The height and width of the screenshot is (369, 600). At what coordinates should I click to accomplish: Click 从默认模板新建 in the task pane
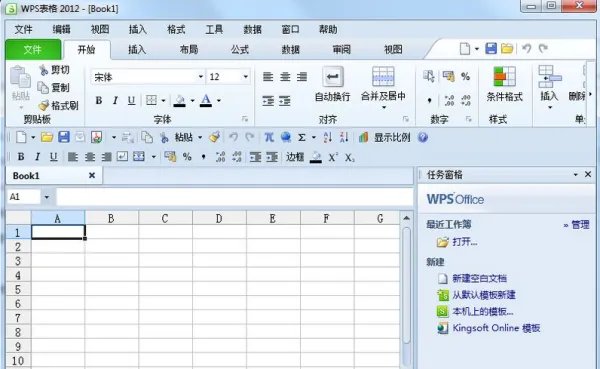(x=484, y=295)
